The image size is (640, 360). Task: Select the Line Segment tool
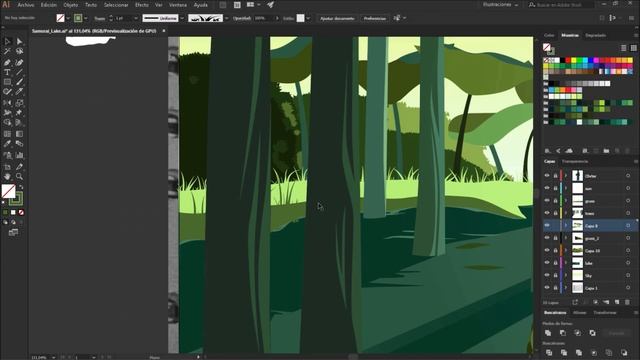click(x=19, y=72)
